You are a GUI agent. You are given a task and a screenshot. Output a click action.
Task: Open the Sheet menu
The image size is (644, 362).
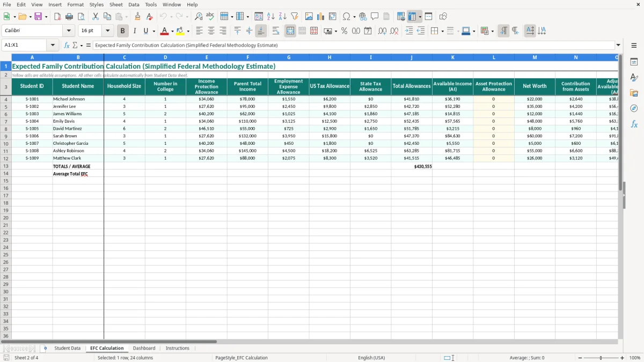click(116, 4)
